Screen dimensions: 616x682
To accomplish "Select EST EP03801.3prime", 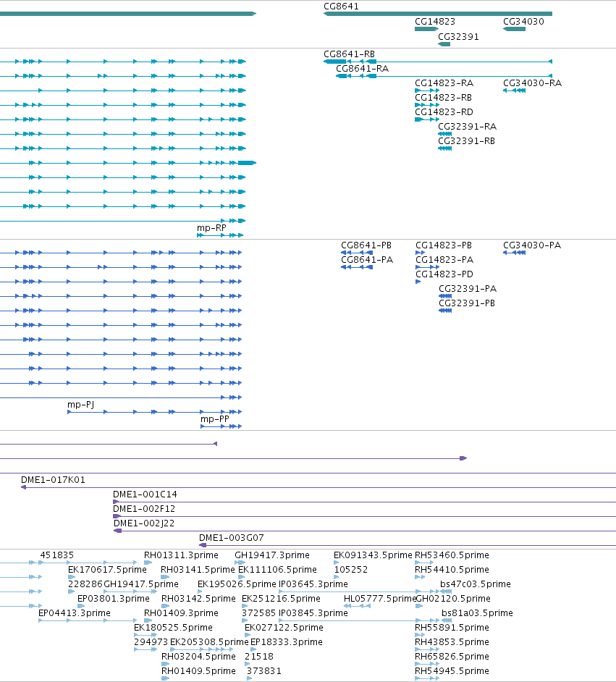I will click(114, 599).
